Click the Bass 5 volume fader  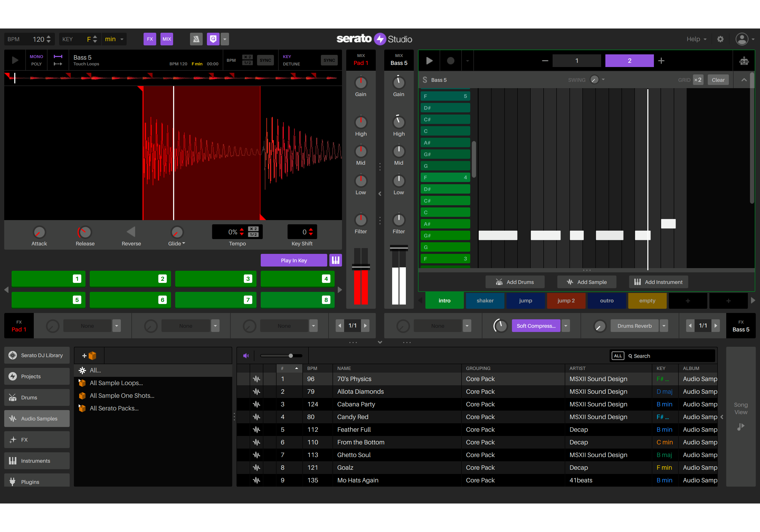click(x=399, y=248)
